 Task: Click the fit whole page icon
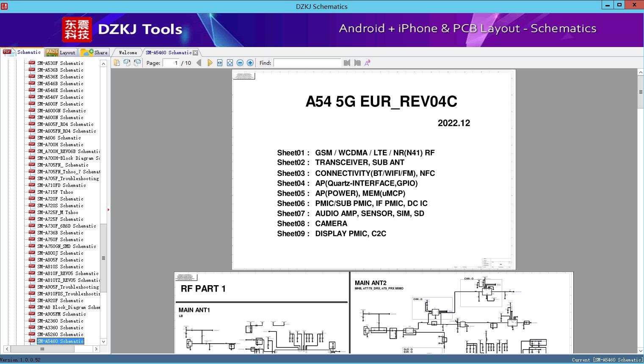pyautogui.click(x=230, y=63)
